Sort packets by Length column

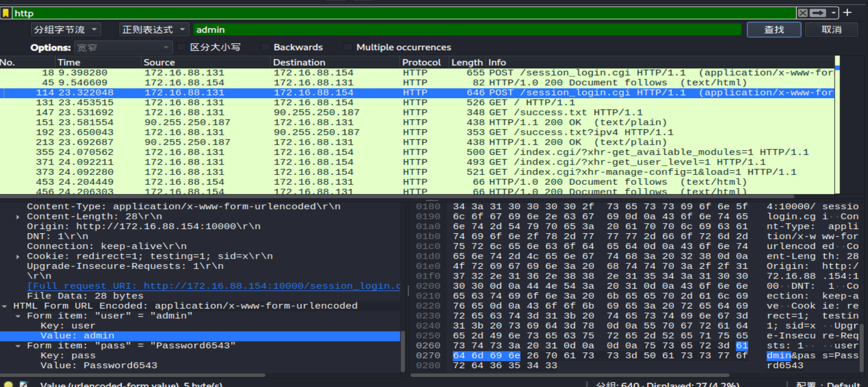(467, 62)
